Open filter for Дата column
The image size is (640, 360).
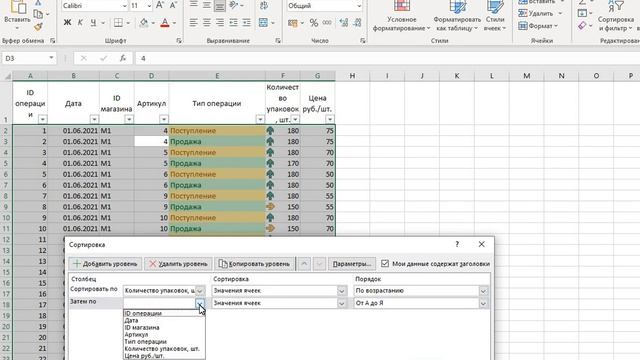tap(94, 119)
